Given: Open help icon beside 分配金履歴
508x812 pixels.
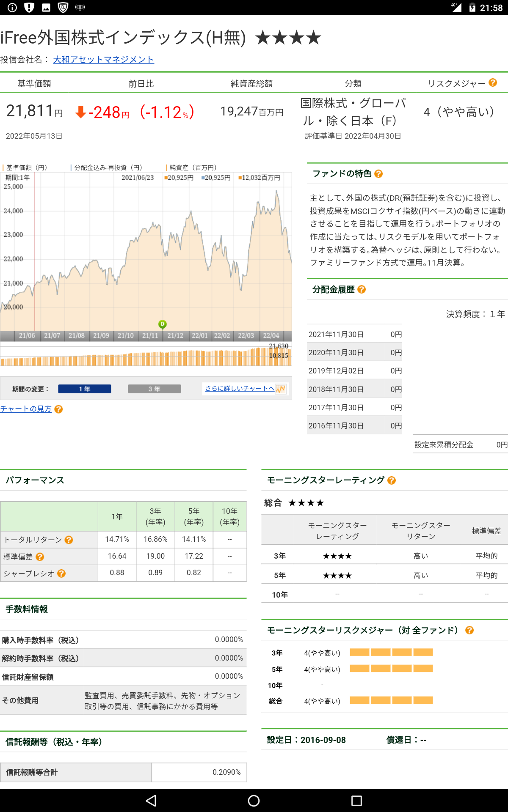Looking at the screenshot, I should click(x=362, y=290).
